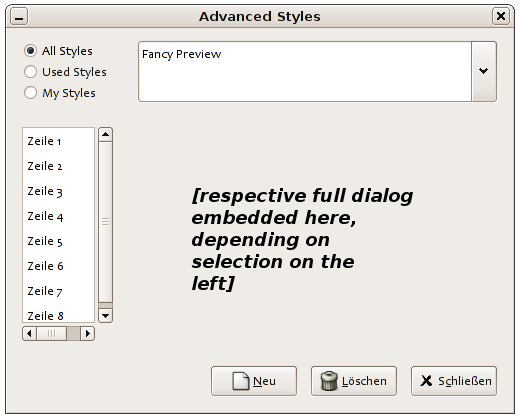Select Zeile 1 in the list

point(44,141)
